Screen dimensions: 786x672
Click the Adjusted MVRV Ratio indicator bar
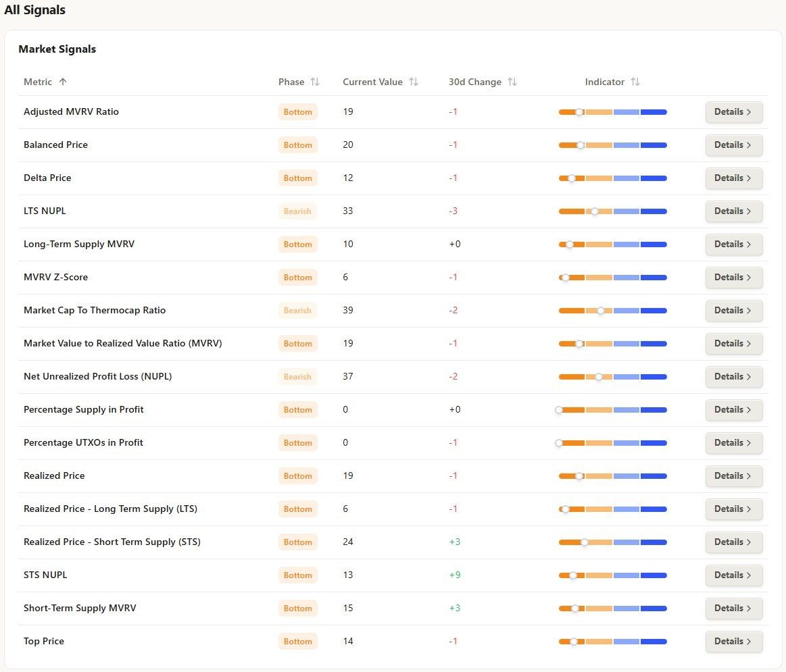(x=612, y=112)
